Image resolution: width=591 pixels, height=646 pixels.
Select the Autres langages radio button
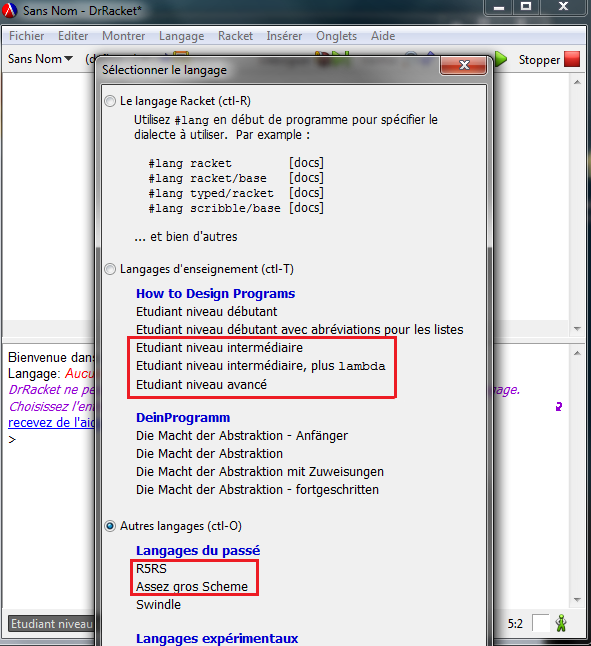110,526
